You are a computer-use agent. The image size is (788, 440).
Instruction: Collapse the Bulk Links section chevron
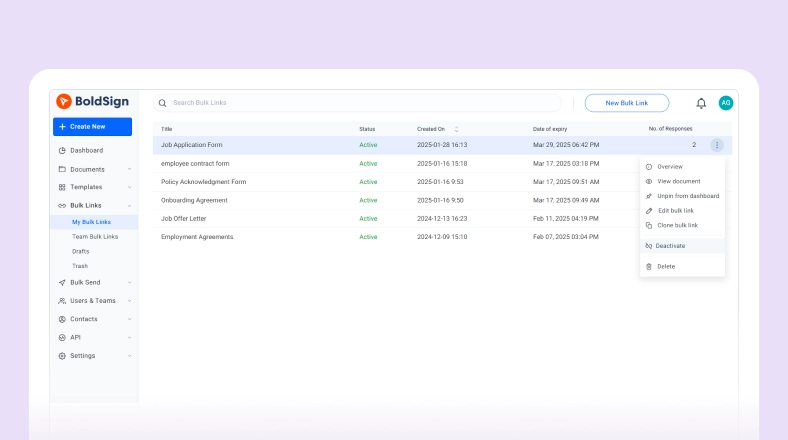[129, 205]
